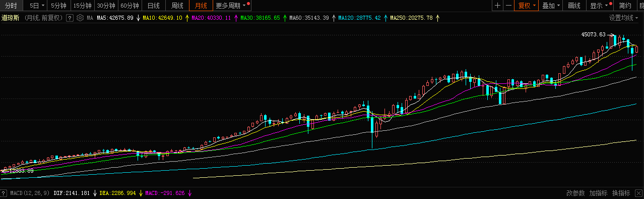Click the 45073.63 high price marker
This screenshot has height=199, width=644.
593,34
